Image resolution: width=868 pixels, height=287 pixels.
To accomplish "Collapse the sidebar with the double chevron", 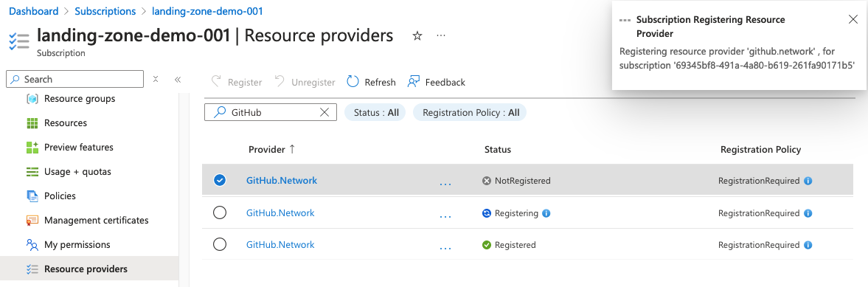I will click(x=178, y=79).
